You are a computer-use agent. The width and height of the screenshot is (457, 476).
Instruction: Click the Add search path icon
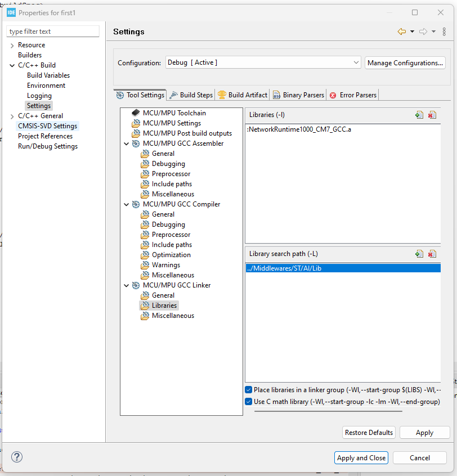coord(419,254)
